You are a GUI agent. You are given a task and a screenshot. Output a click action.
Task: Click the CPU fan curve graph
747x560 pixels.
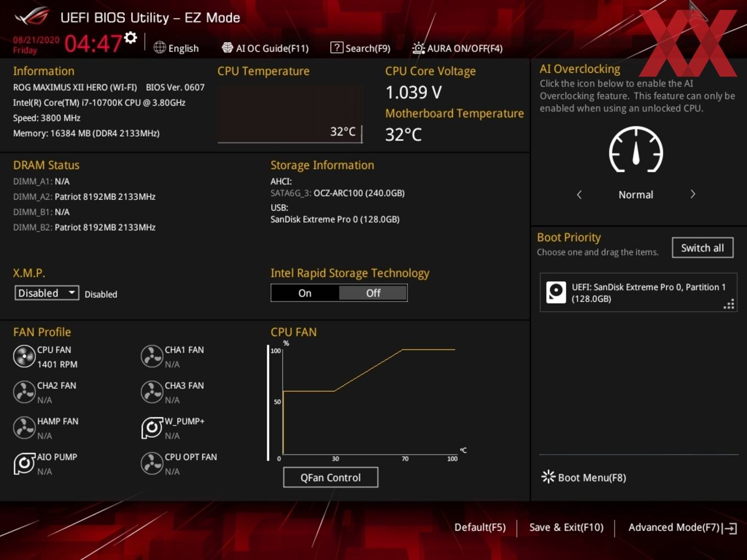[368, 401]
